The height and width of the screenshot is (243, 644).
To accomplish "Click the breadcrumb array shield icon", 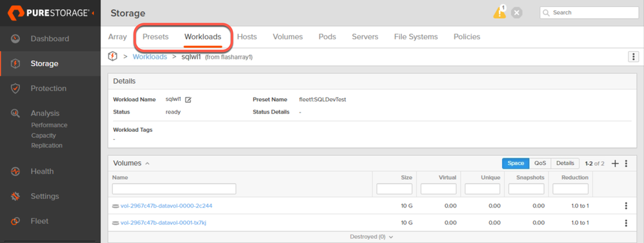I will pos(112,56).
